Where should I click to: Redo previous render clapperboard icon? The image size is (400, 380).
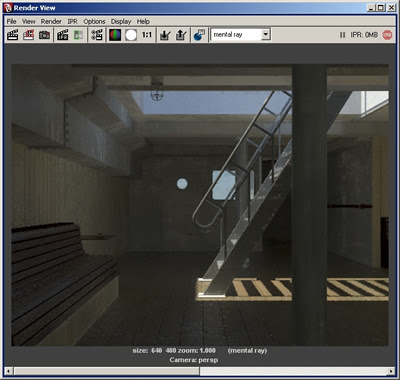pyautogui.click(x=13, y=35)
